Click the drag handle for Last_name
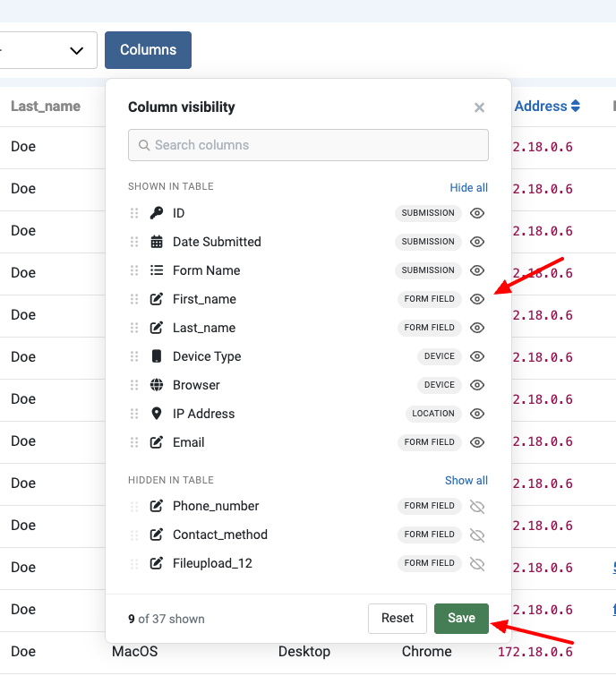Screen dimensions: 616x676 coord(134,328)
